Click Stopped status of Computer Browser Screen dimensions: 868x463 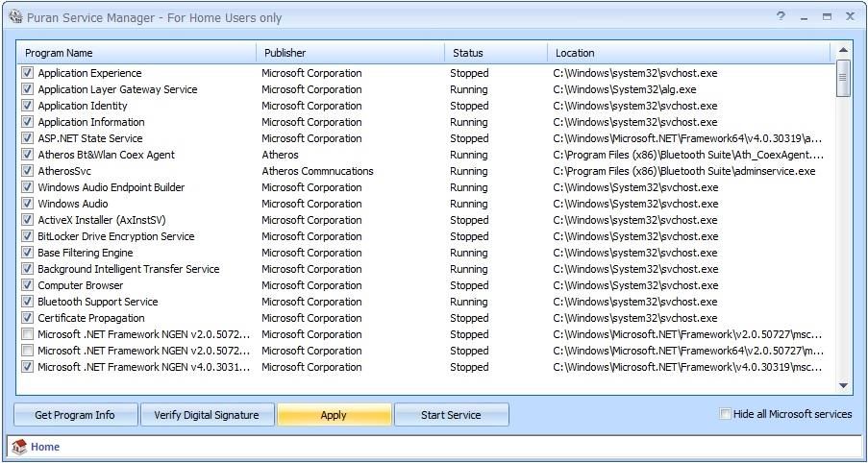[x=469, y=285]
